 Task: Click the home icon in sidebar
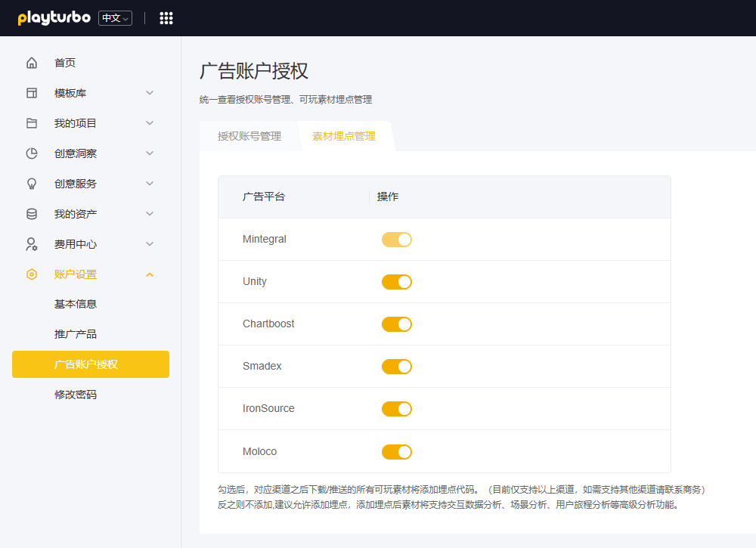tap(32, 63)
